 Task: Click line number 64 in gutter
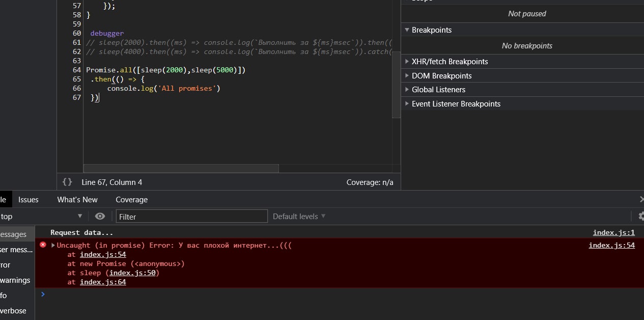[x=77, y=70]
